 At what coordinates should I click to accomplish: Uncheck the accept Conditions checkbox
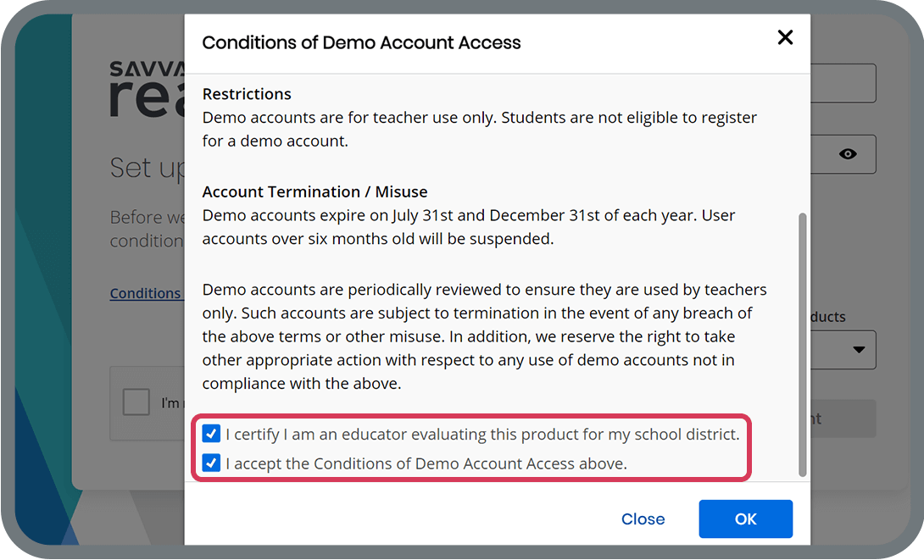[211, 463]
